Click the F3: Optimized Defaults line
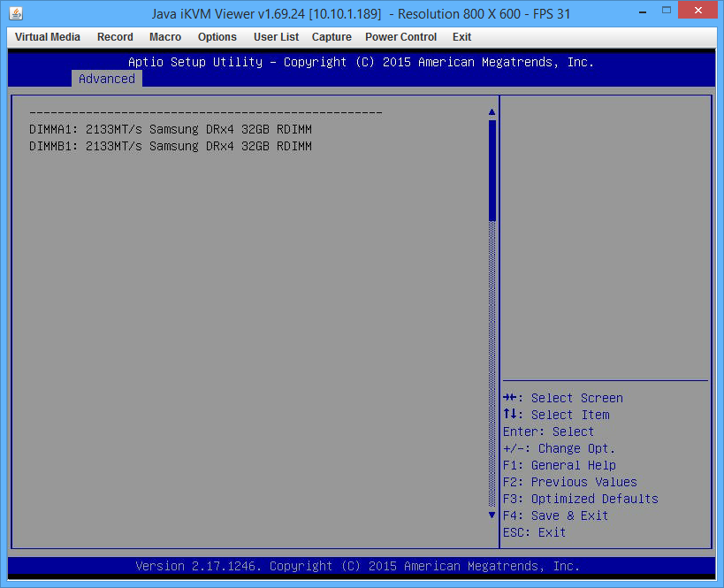 [581, 499]
